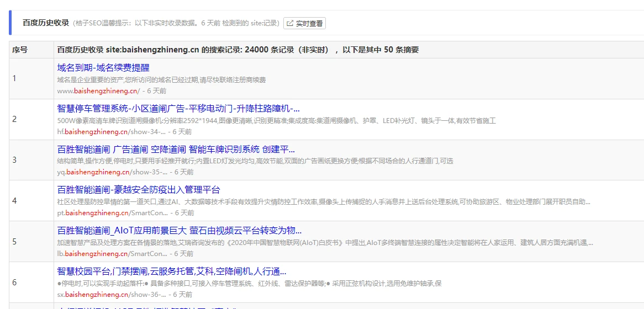Click the 序号 column header

click(x=20, y=50)
